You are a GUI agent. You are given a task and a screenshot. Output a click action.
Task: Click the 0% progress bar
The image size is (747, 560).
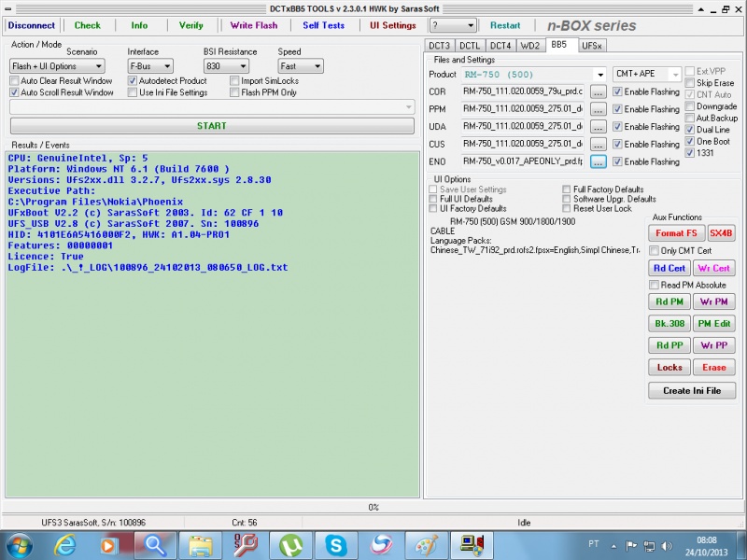point(373,507)
